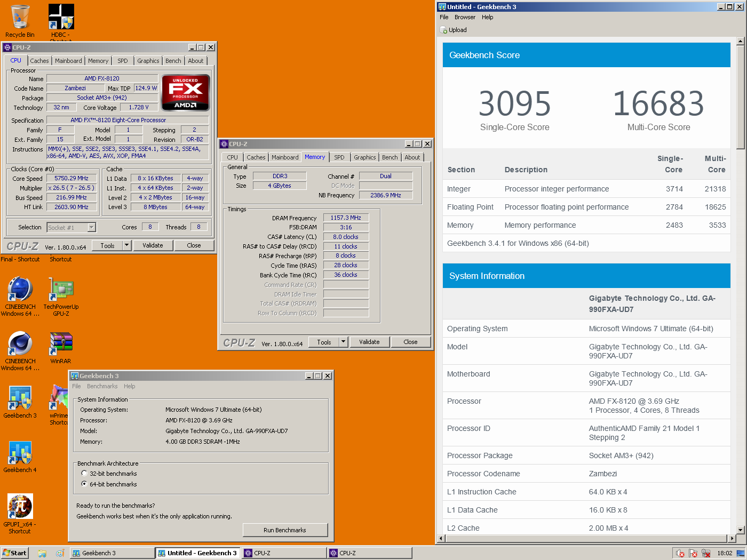Click the Memory performance row in results
747x560 pixels.
tap(586, 225)
